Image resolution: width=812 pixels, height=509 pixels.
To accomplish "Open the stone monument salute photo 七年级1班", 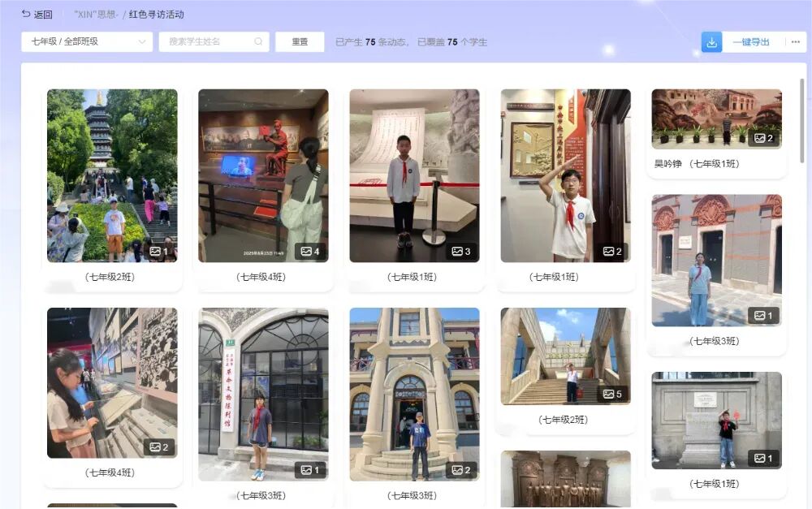I will (x=717, y=421).
